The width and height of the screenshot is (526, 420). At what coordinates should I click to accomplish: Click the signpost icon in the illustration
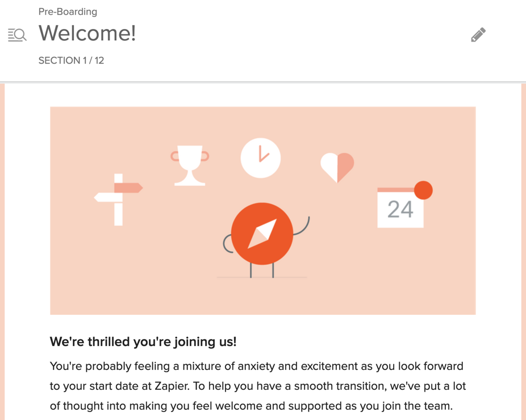(118, 199)
